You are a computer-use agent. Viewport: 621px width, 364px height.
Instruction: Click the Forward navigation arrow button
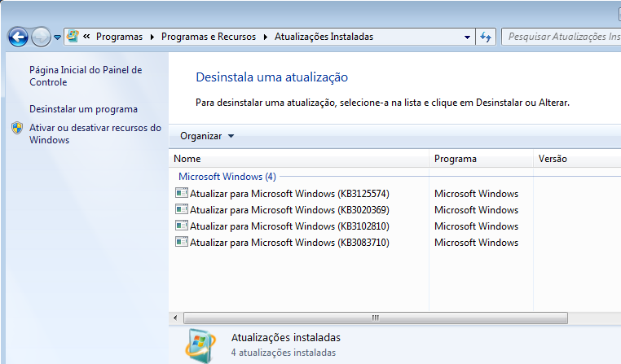click(41, 37)
